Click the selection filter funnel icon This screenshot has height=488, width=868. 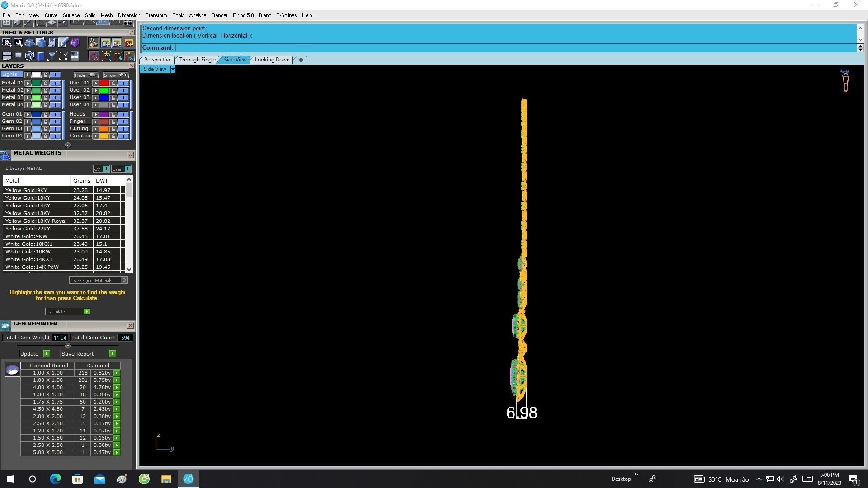click(x=52, y=56)
